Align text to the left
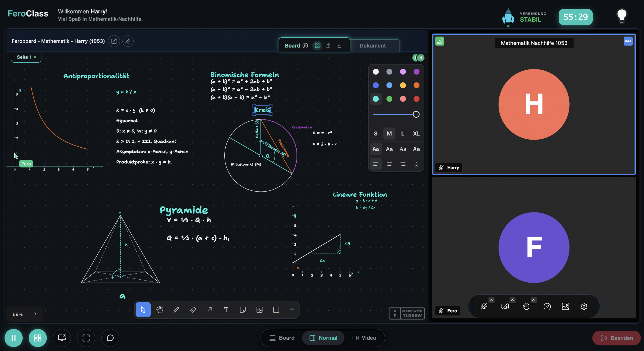644x351 pixels. tap(376, 164)
